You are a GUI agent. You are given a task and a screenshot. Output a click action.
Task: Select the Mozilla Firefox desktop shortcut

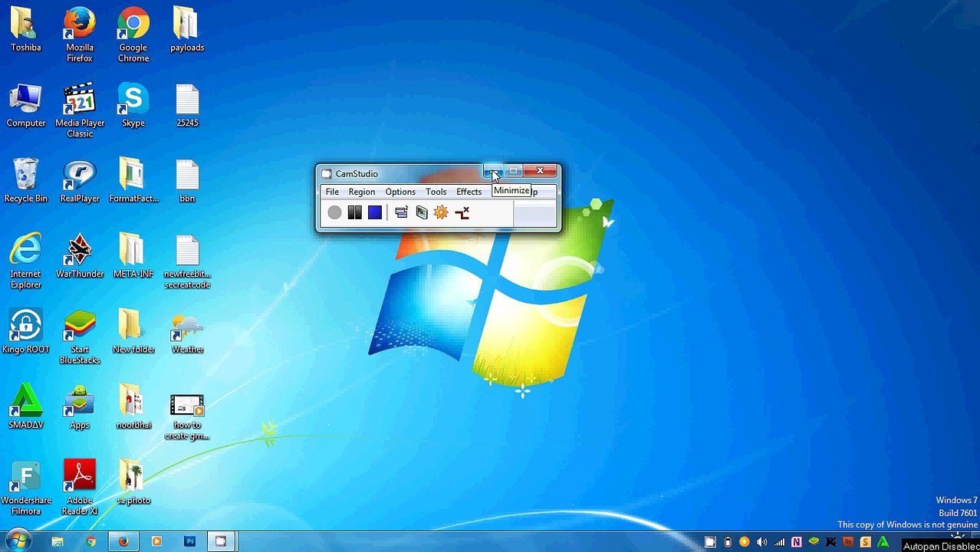pyautogui.click(x=80, y=35)
